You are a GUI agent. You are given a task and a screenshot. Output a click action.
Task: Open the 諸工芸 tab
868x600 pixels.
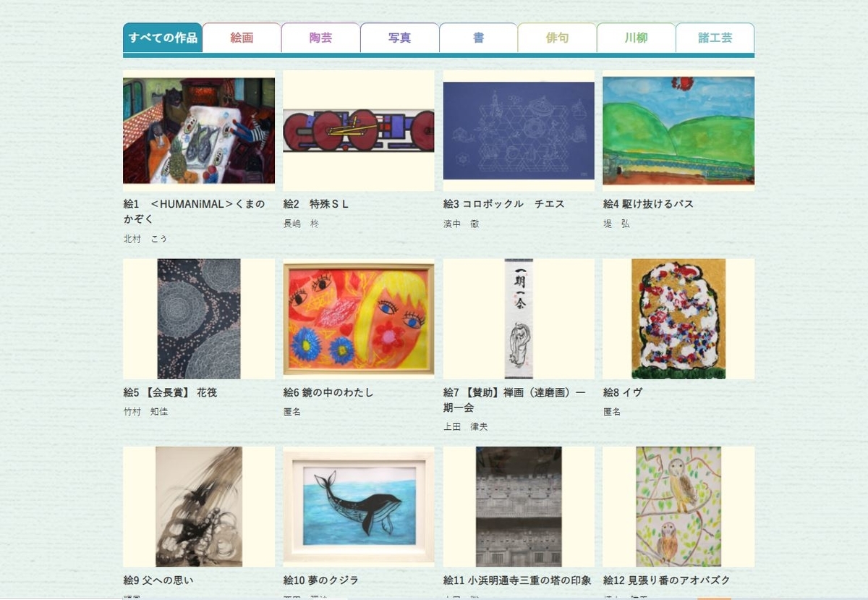715,38
